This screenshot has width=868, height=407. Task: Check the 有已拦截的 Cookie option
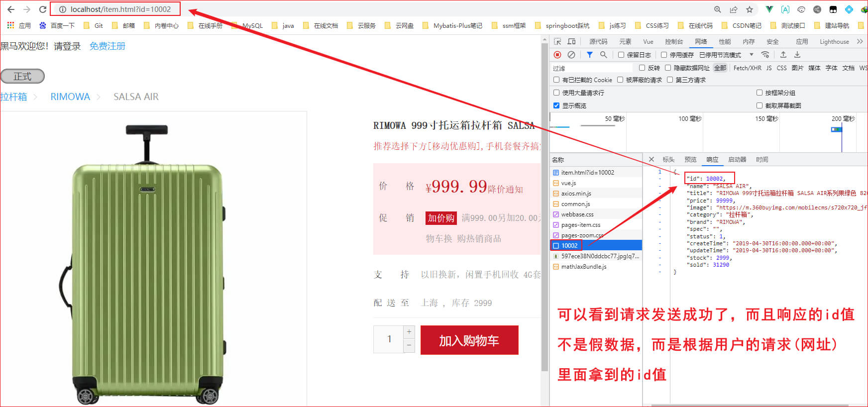556,80
